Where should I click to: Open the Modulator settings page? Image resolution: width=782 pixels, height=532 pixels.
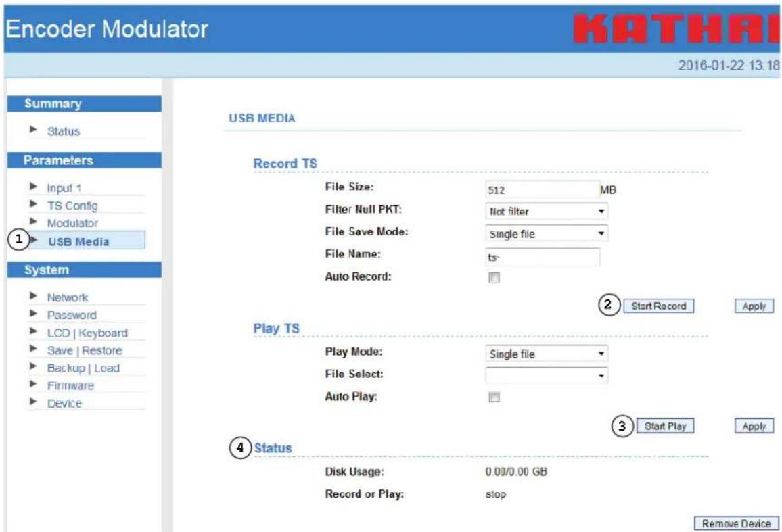73,223
